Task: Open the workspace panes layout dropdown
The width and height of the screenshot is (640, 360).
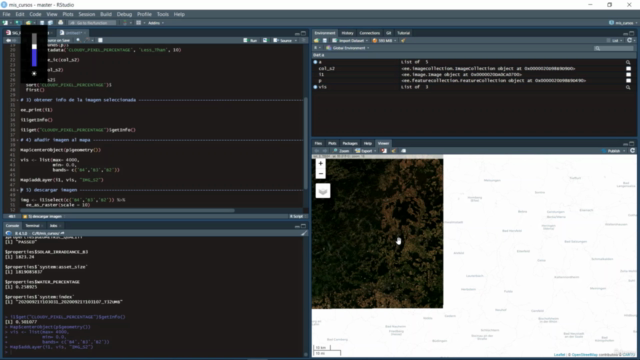Action: tap(140, 23)
